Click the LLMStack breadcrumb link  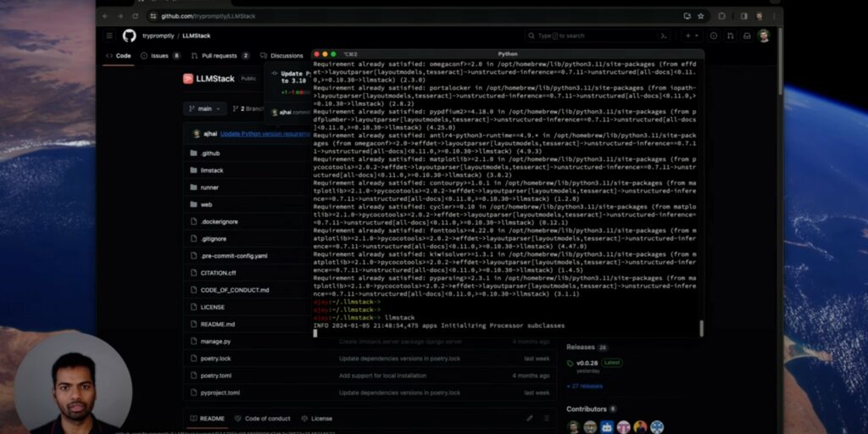pyautogui.click(x=197, y=36)
